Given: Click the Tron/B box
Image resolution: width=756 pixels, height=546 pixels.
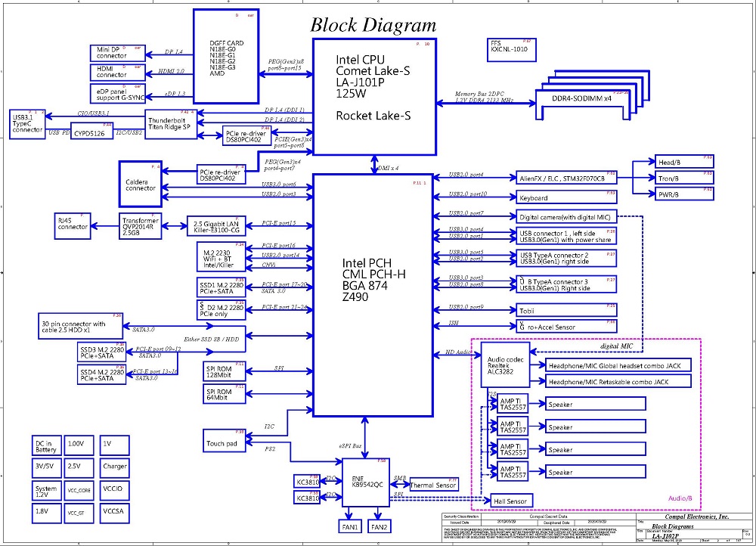Looking at the screenshot, I should tap(684, 178).
